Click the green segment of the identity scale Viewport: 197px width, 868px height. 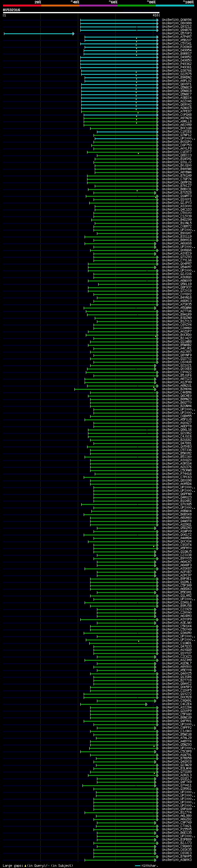coord(137,6)
